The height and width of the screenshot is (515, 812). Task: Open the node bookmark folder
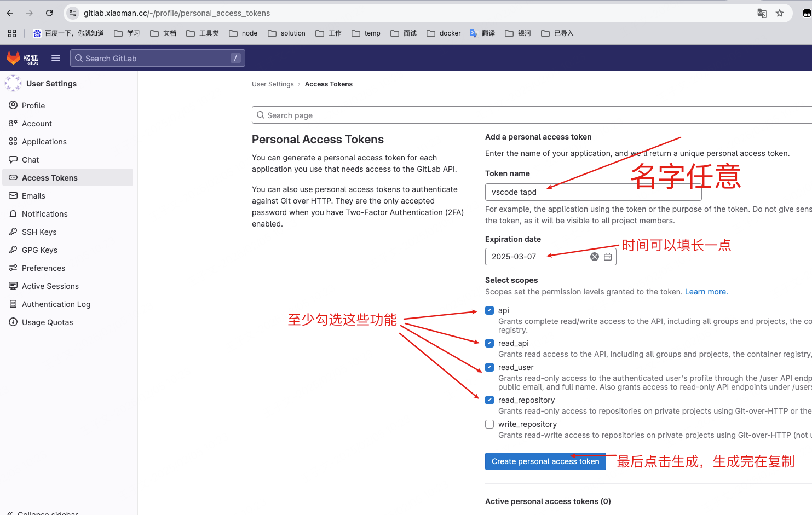[243, 33]
